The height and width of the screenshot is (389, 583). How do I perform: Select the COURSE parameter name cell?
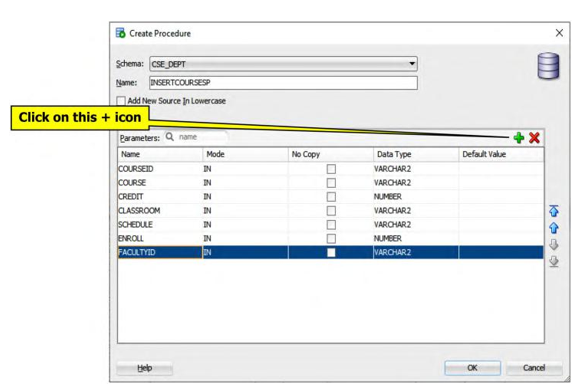160,183
